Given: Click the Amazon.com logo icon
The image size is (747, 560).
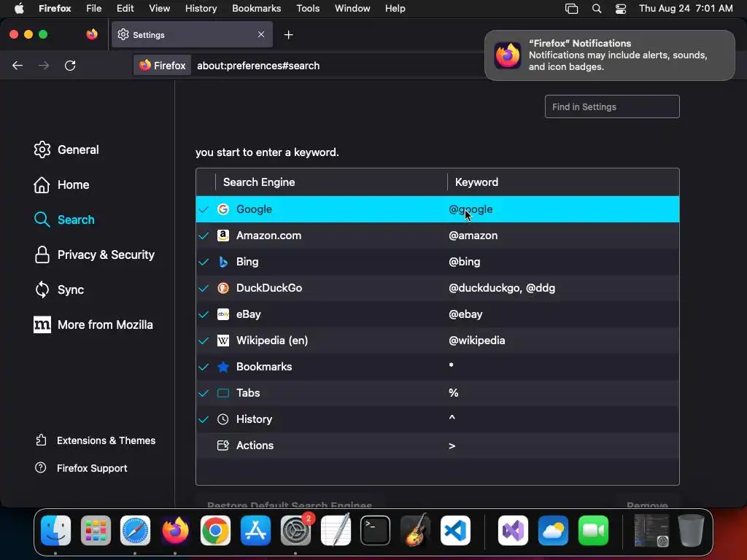Looking at the screenshot, I should (x=223, y=236).
